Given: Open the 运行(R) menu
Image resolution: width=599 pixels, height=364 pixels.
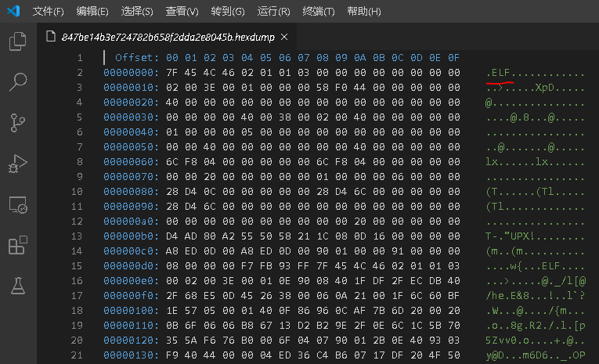Looking at the screenshot, I should click(273, 12).
